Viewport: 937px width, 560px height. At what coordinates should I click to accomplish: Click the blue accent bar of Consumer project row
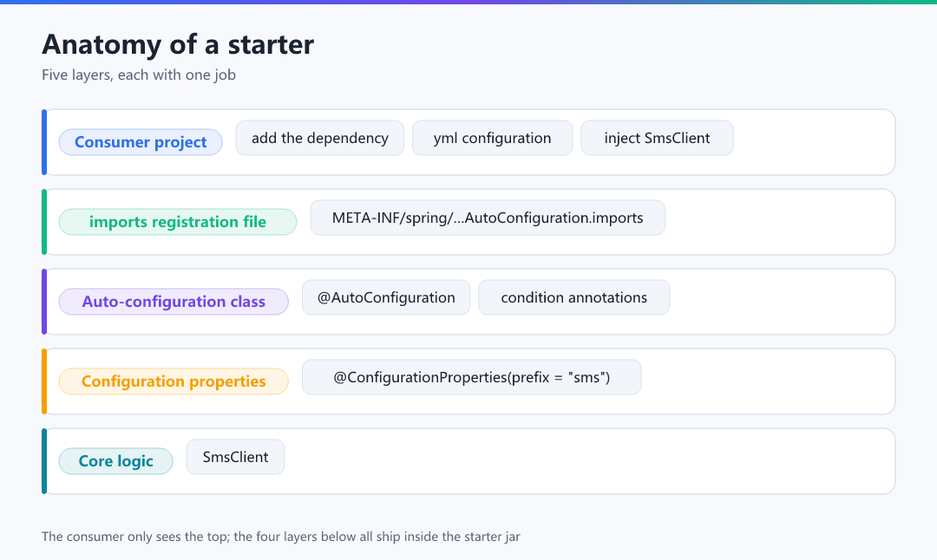point(44,142)
